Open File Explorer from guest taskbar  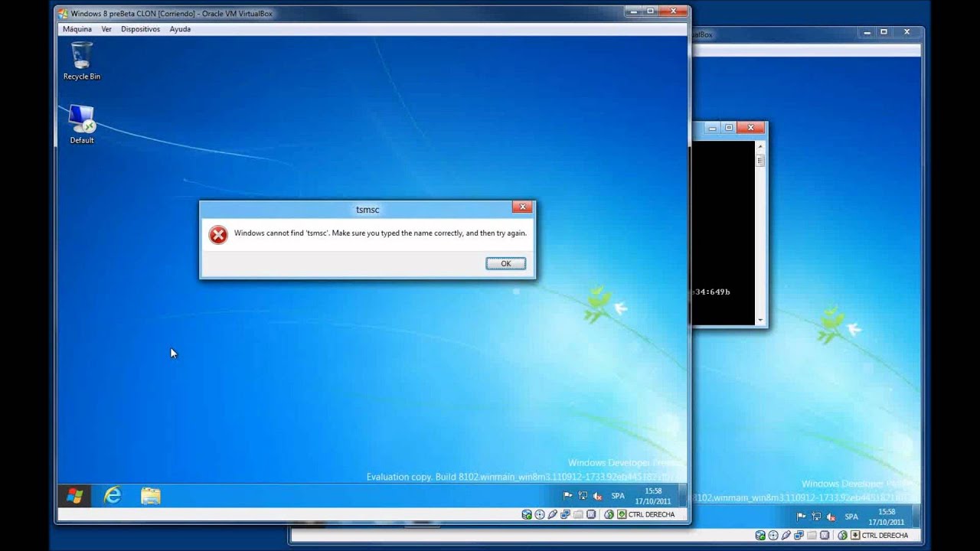point(151,496)
